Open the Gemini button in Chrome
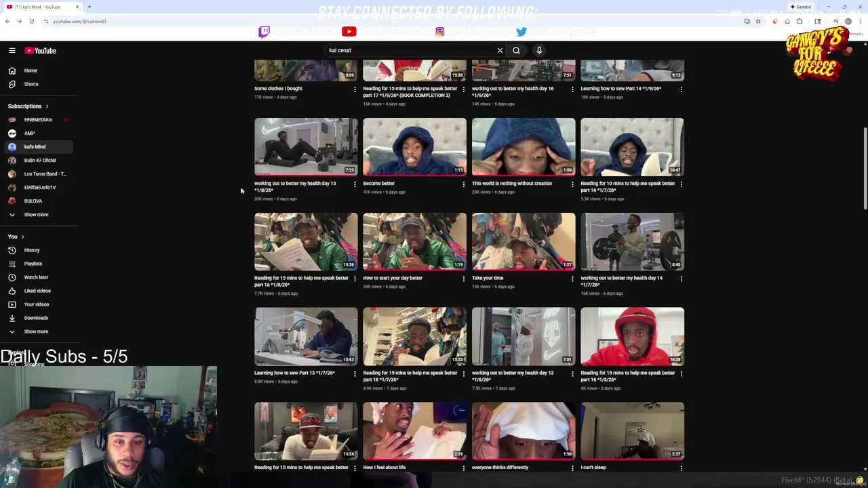The height and width of the screenshot is (488, 868). [801, 7]
